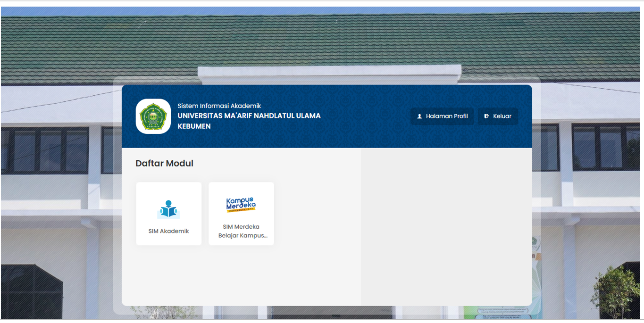Launch the SIM Merdeka Belajar Kampus module
644x323 pixels.
tap(241, 214)
